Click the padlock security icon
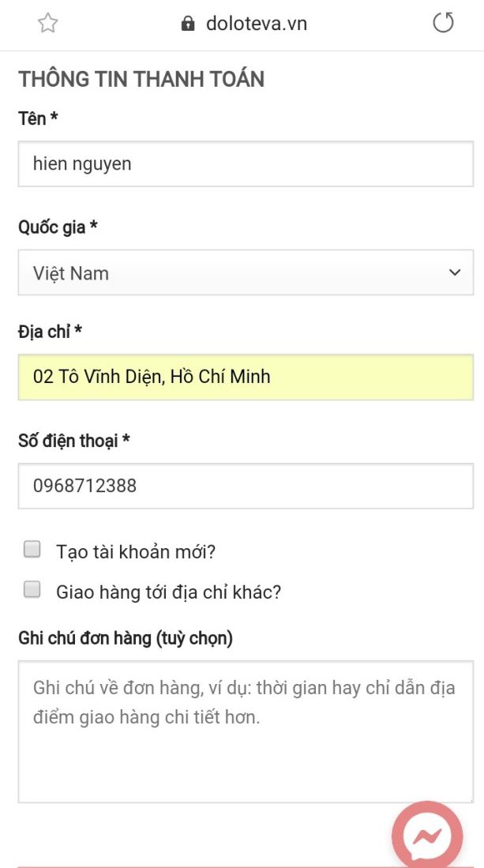 [188, 24]
